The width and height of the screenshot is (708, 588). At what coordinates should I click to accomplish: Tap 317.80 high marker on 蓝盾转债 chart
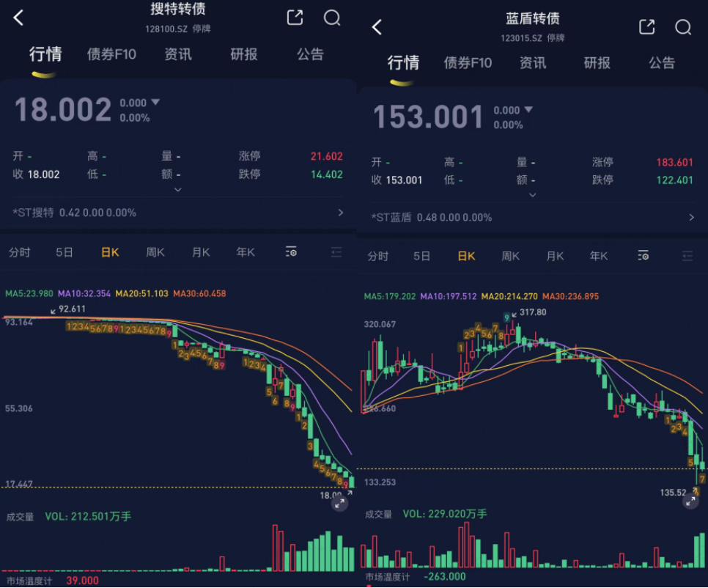[533, 312]
